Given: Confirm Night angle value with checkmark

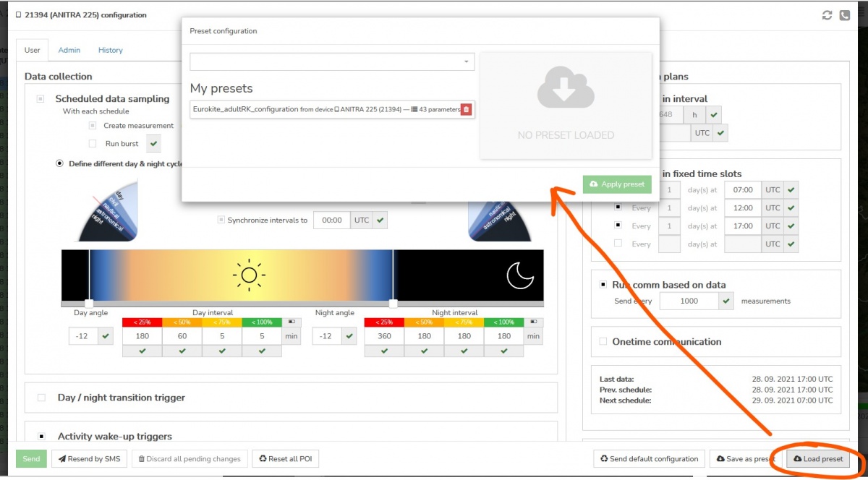Looking at the screenshot, I should tap(349, 336).
